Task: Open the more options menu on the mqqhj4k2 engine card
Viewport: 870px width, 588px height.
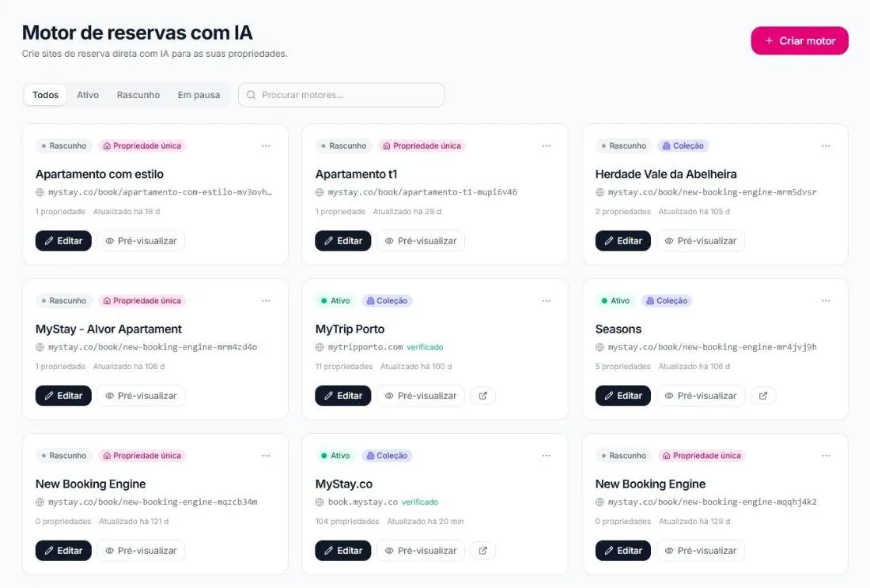Action: pos(826,455)
